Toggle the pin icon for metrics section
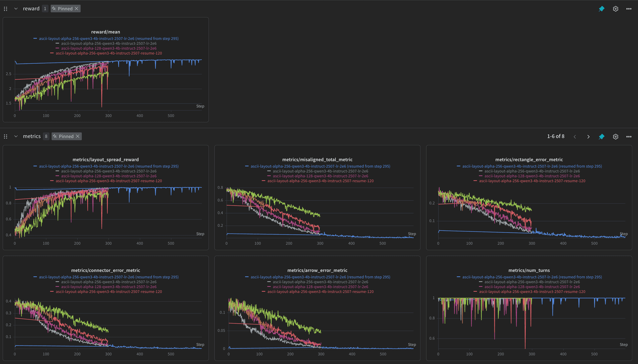 (601, 137)
